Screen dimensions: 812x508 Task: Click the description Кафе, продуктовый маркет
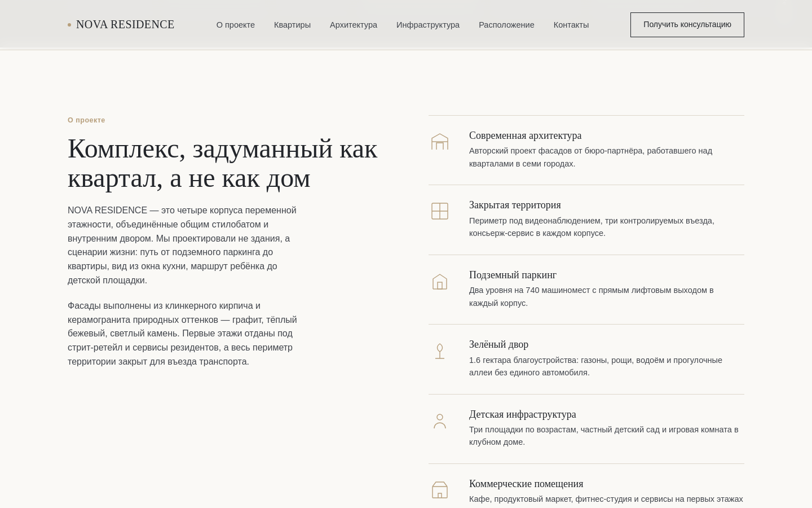[606, 499]
